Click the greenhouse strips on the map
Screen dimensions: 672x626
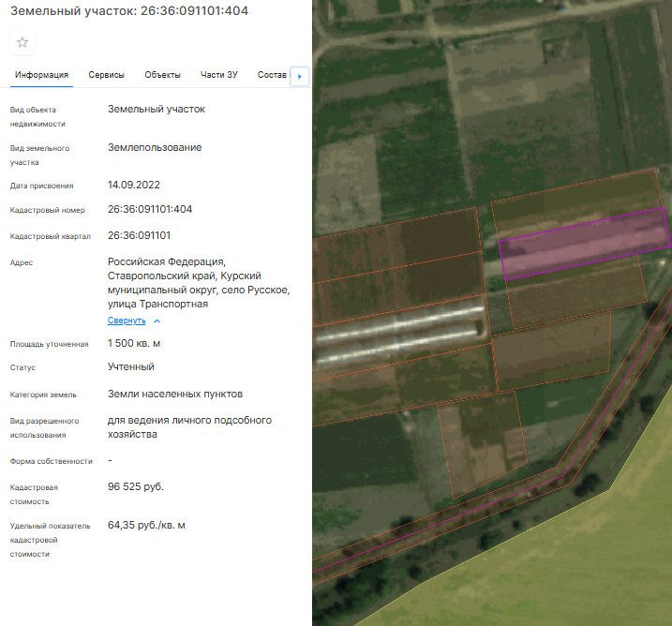[x=400, y=335]
